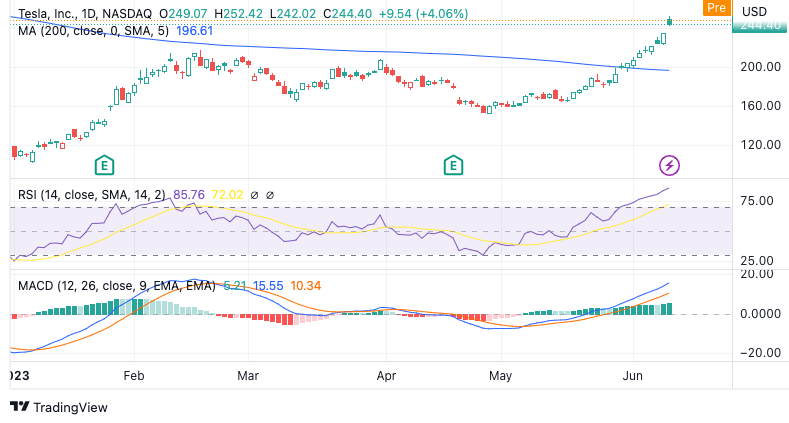The width and height of the screenshot is (789, 423).
Task: Click the 200.00 price axis label
Action: (760, 67)
